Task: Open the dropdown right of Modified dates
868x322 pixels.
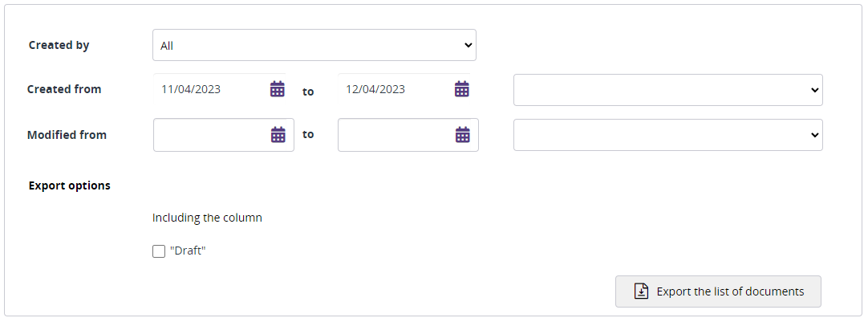Action: pos(667,135)
